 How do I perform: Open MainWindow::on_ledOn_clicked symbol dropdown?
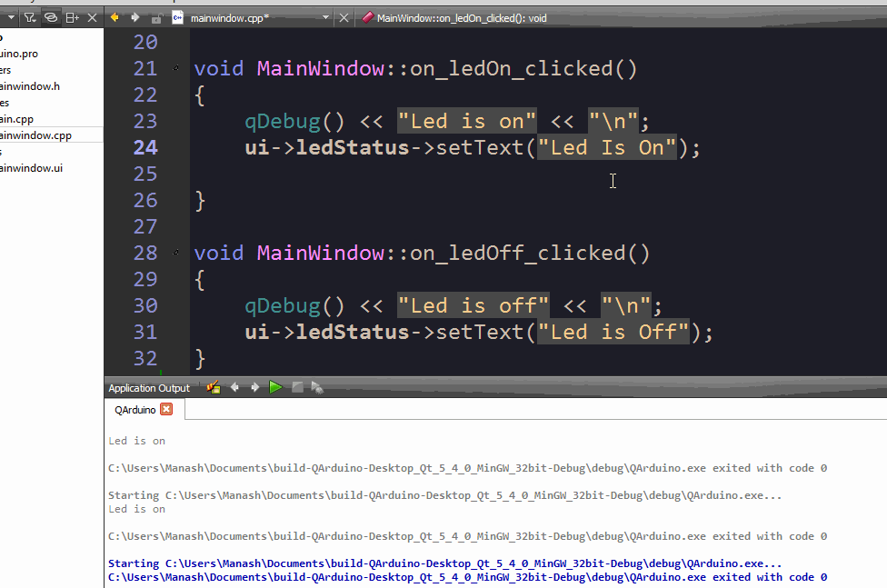[x=462, y=17]
